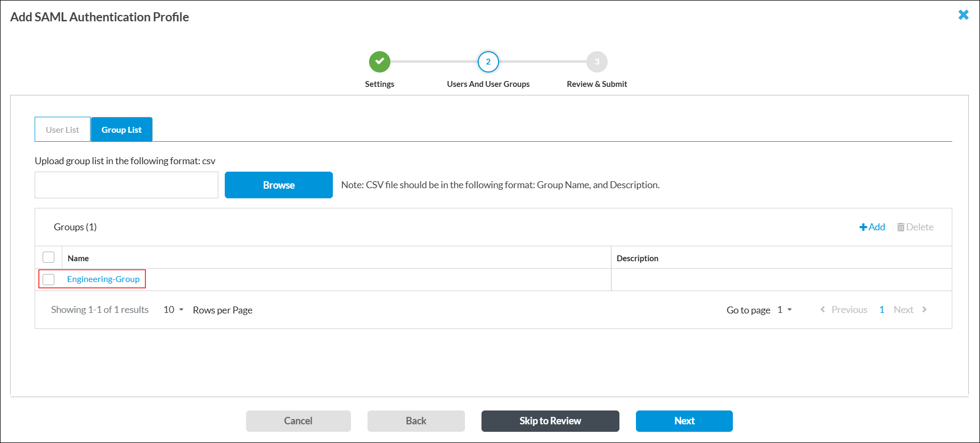Click step 3 Review & Submit circle
Viewport: 980px width, 443px height.
[x=597, y=62]
